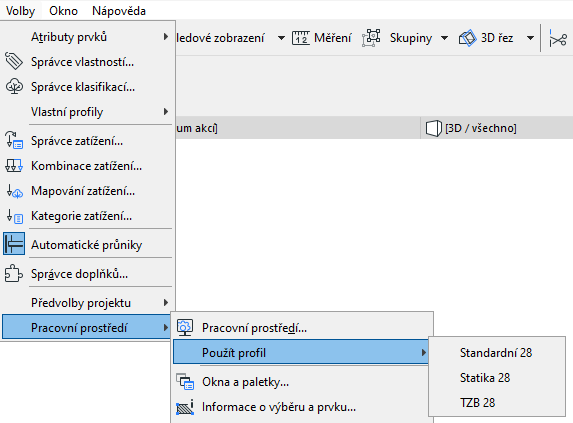Click Kombinace zatížení icon
This screenshot has height=423, width=573.
14,165
